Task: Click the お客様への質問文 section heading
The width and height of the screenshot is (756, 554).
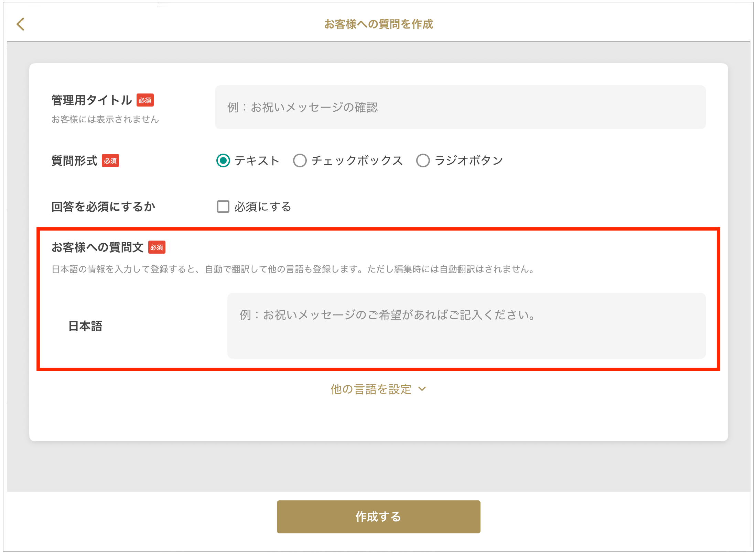Action: click(x=97, y=247)
